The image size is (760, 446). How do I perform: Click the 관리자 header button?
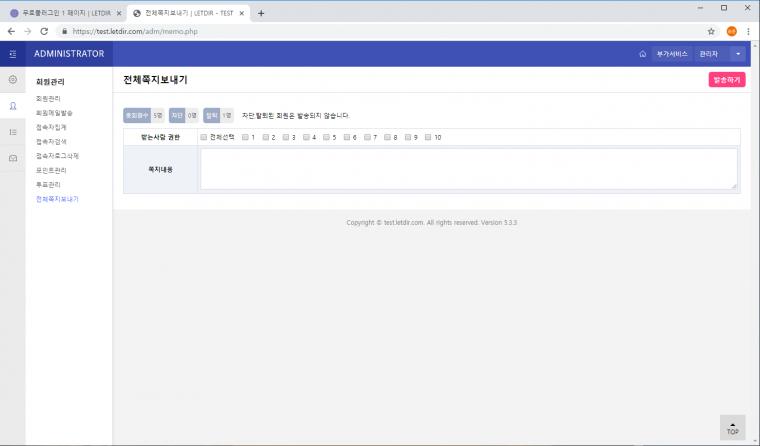pos(712,54)
